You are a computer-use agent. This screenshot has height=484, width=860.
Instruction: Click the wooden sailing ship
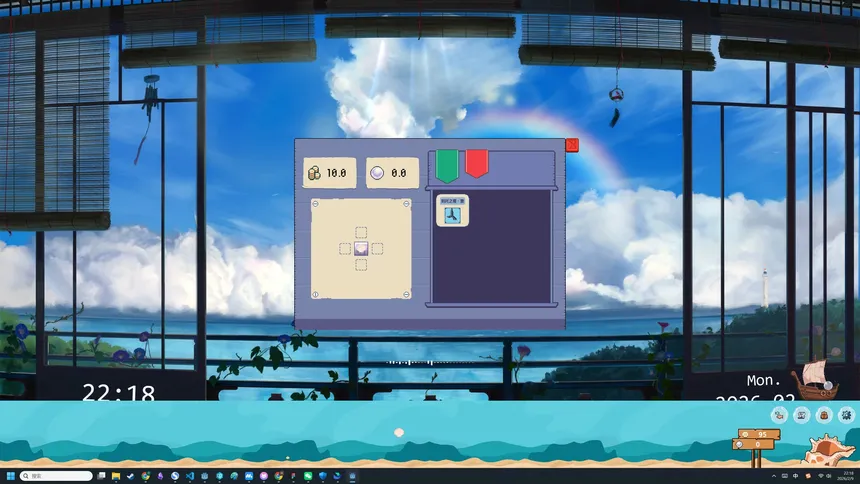tap(815, 379)
